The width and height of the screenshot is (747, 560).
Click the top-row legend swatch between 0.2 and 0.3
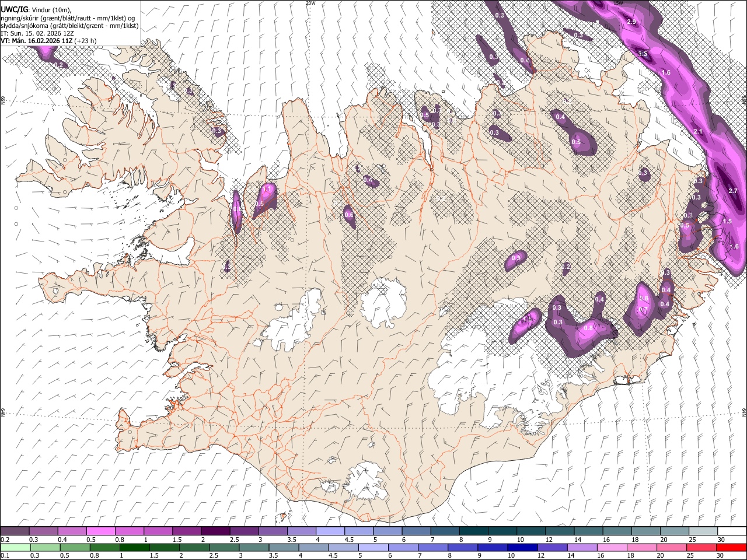tap(15, 531)
